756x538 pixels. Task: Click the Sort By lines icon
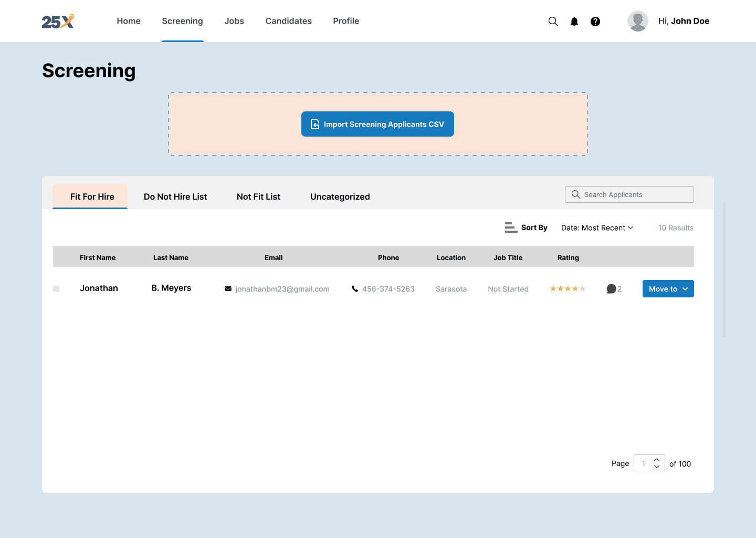510,227
